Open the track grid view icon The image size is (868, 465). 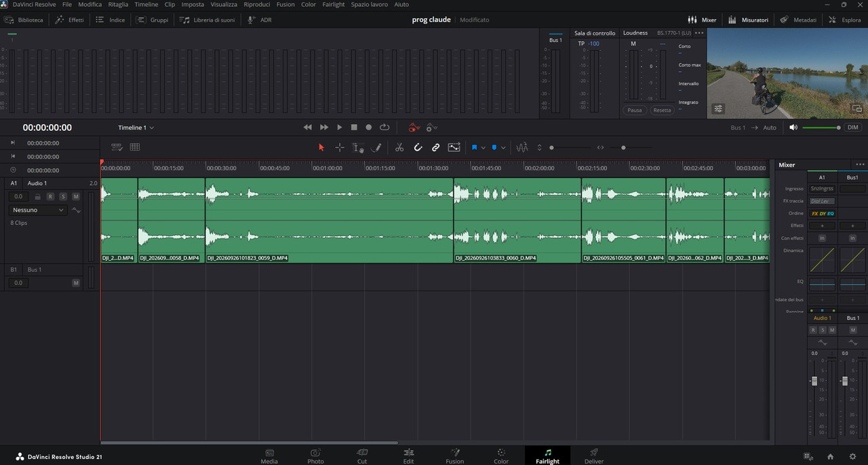[135, 147]
